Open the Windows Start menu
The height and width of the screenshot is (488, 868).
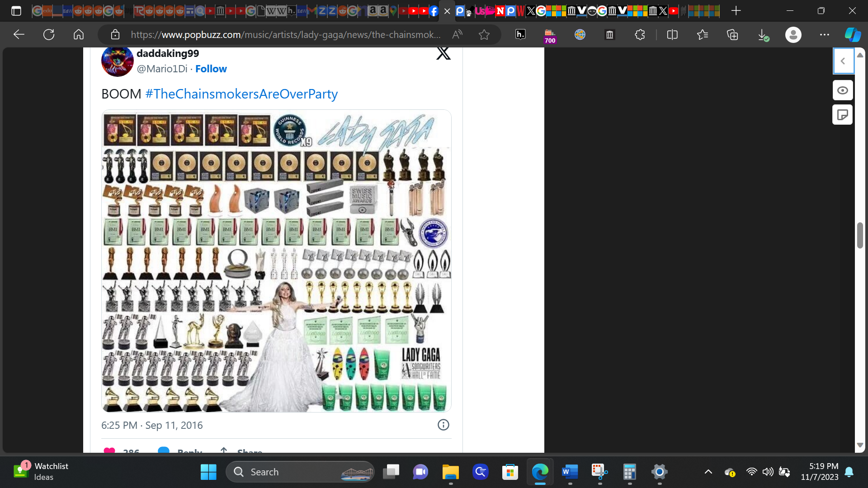point(208,472)
